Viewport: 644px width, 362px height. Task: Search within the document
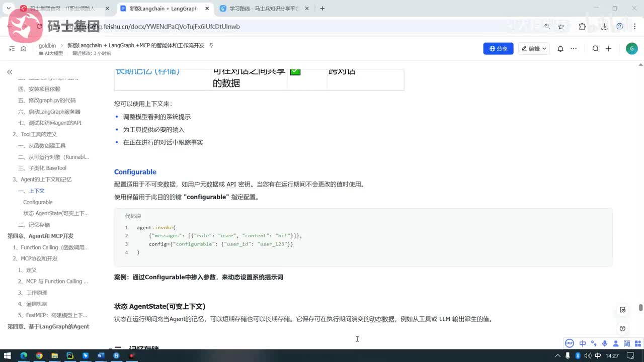click(596, 49)
